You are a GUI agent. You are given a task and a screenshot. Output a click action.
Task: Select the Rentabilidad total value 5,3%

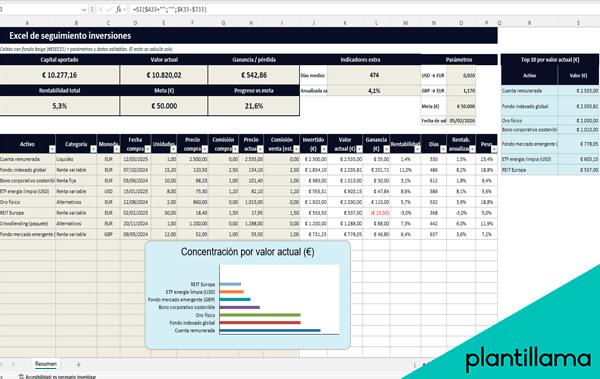coord(59,106)
